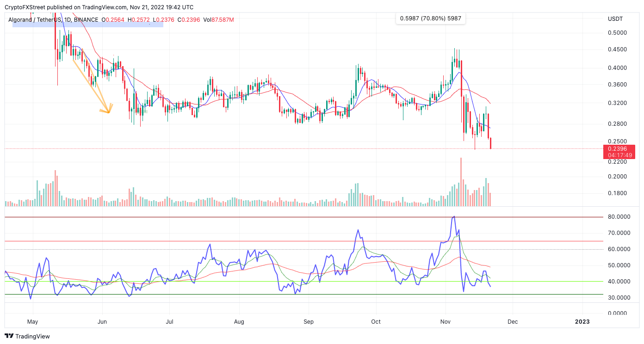Select the blue highlighted rectangle under the symbol title

click(87, 25)
